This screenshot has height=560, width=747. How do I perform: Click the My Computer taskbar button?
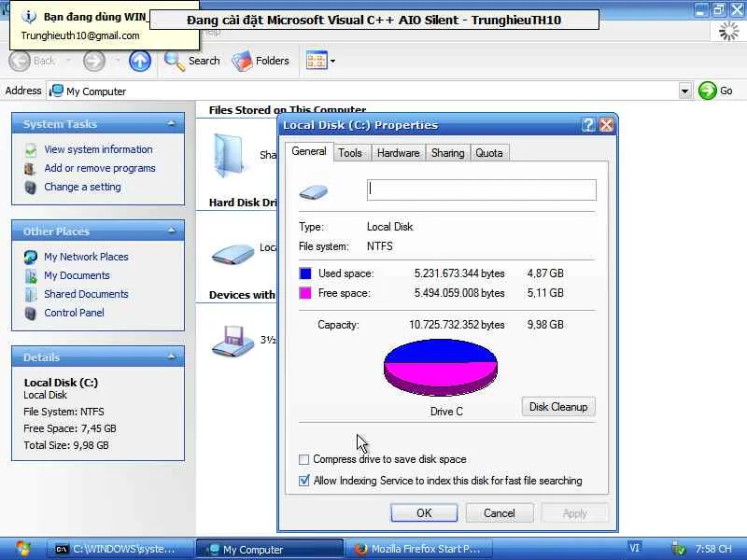coord(270,549)
